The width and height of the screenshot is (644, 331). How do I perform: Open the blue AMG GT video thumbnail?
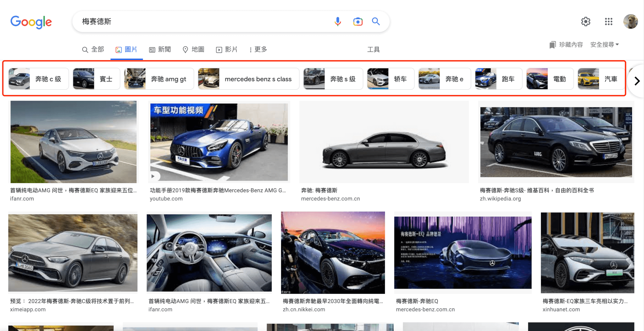coord(219,142)
